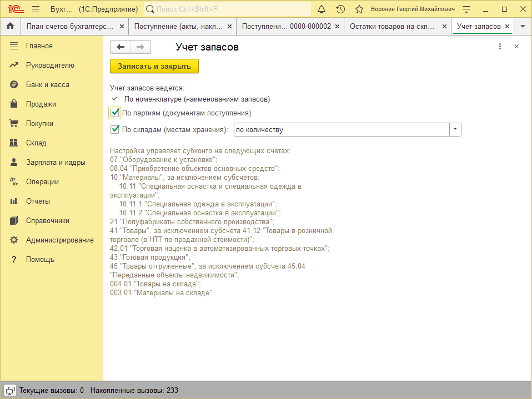532x399 pixels.
Task: Click the 1C logo icon
Action: 16,9
